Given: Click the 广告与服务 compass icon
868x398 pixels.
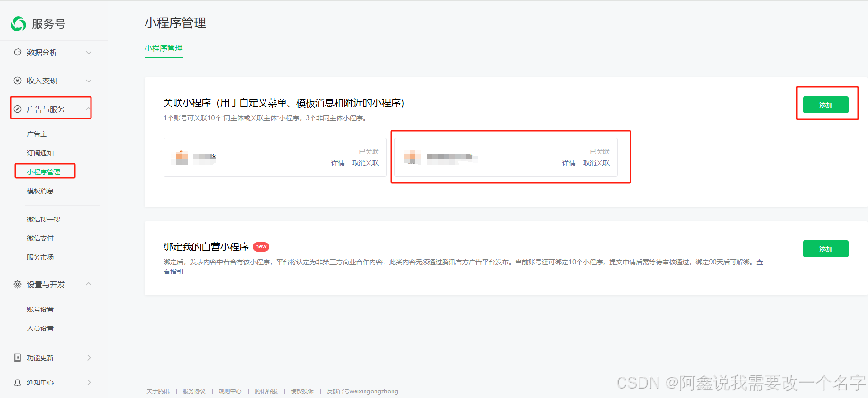Looking at the screenshot, I should pyautogui.click(x=18, y=109).
